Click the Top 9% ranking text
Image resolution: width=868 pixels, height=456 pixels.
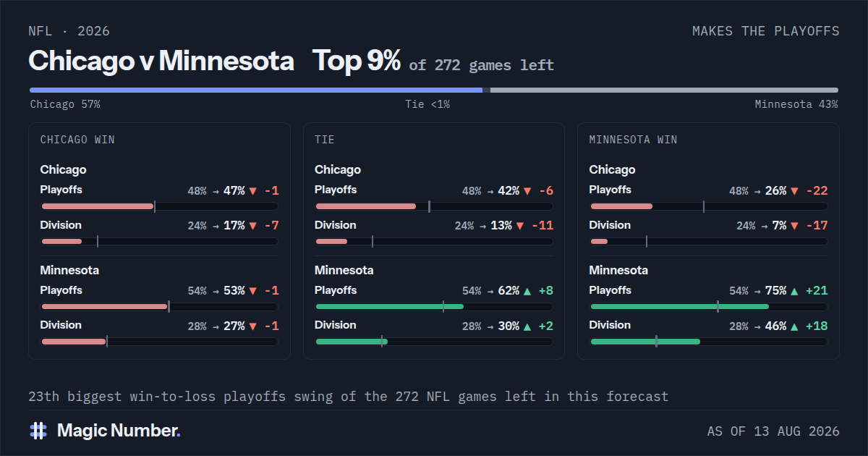357,62
